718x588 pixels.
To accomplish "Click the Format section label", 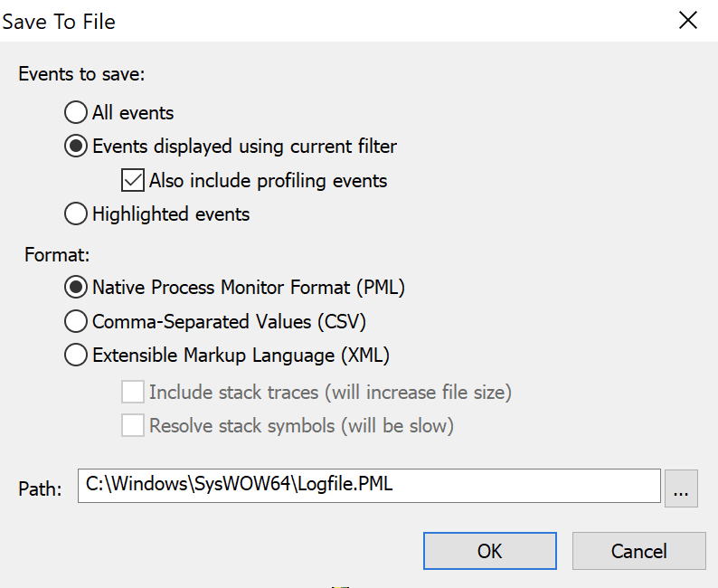I will pos(57,255).
